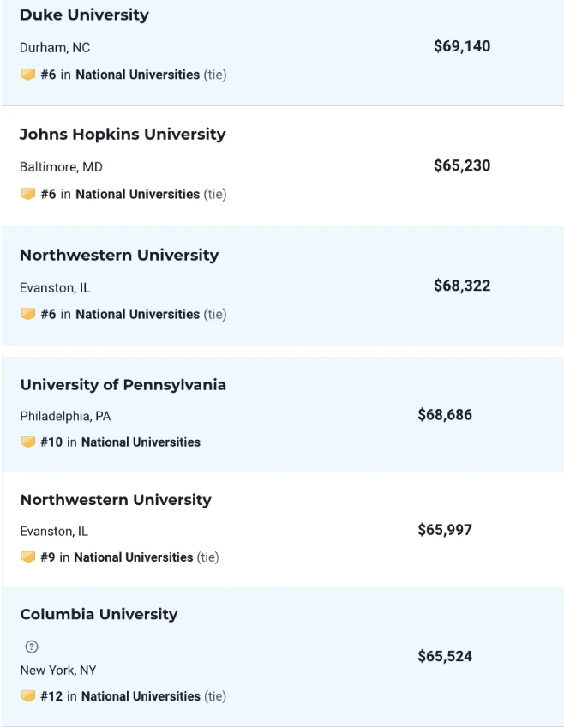Click National Universities link under Philadelphia, PA
The image size is (564, 728).
[x=141, y=442]
